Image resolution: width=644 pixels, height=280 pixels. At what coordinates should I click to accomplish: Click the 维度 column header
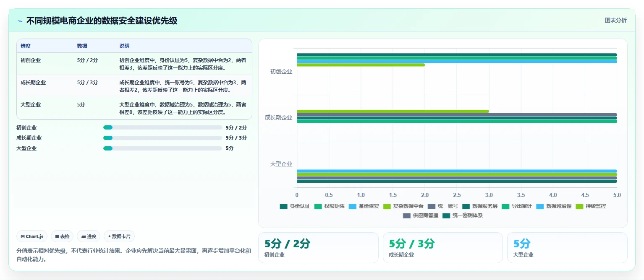[x=26, y=46]
